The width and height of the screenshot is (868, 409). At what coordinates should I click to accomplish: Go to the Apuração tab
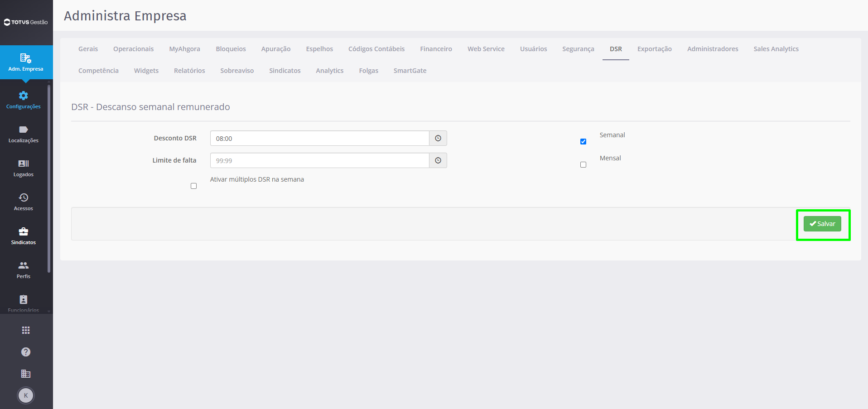275,49
